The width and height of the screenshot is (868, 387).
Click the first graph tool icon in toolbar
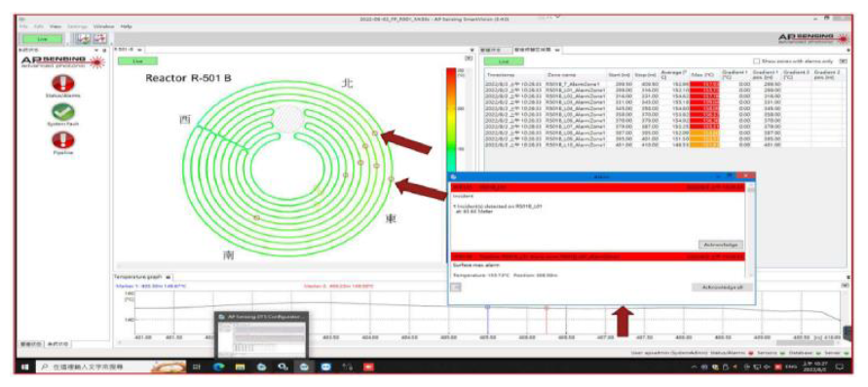(x=83, y=38)
